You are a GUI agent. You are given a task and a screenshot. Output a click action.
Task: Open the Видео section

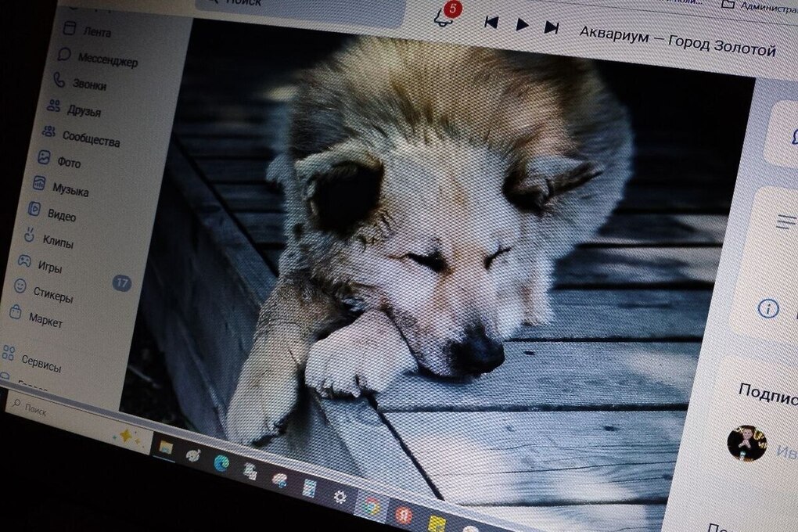61,215
